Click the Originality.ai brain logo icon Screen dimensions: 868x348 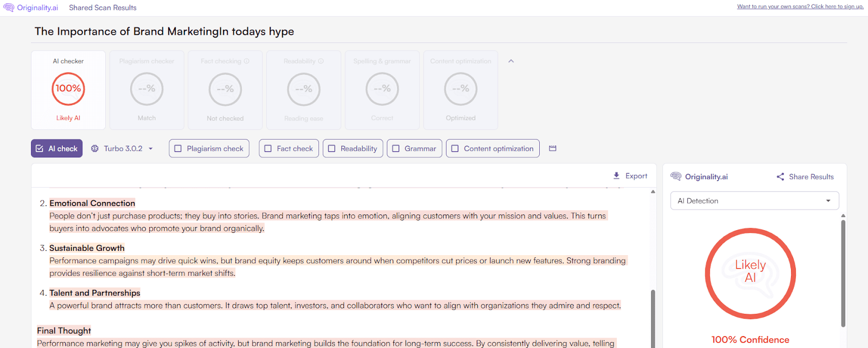point(9,8)
